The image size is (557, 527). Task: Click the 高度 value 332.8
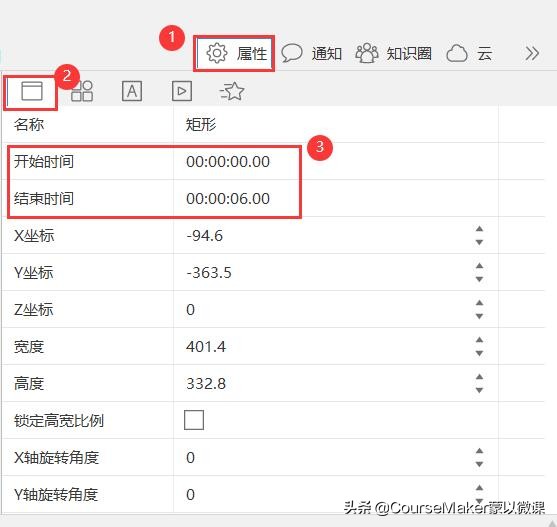click(206, 384)
